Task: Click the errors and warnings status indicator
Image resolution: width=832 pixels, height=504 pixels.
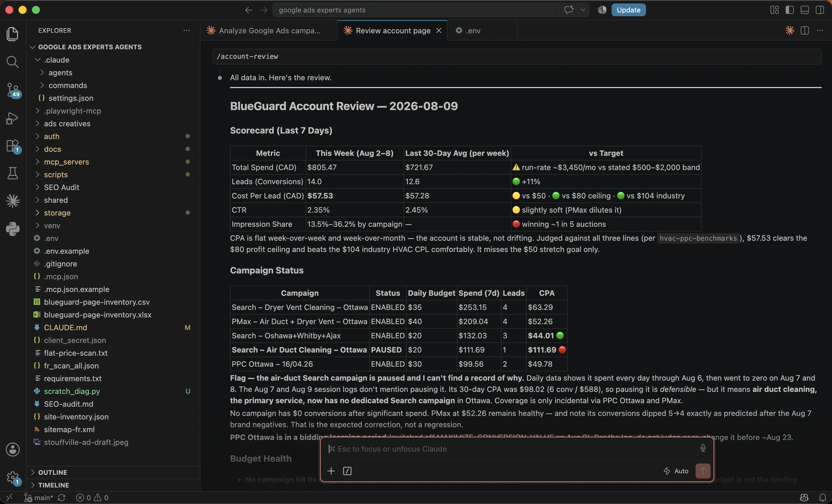Action: point(92,498)
